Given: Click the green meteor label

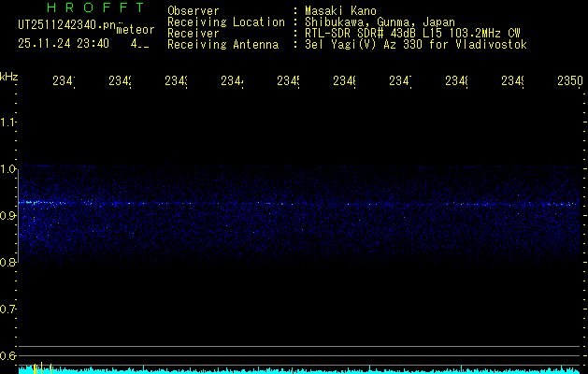Looking at the screenshot, I should point(135,30).
